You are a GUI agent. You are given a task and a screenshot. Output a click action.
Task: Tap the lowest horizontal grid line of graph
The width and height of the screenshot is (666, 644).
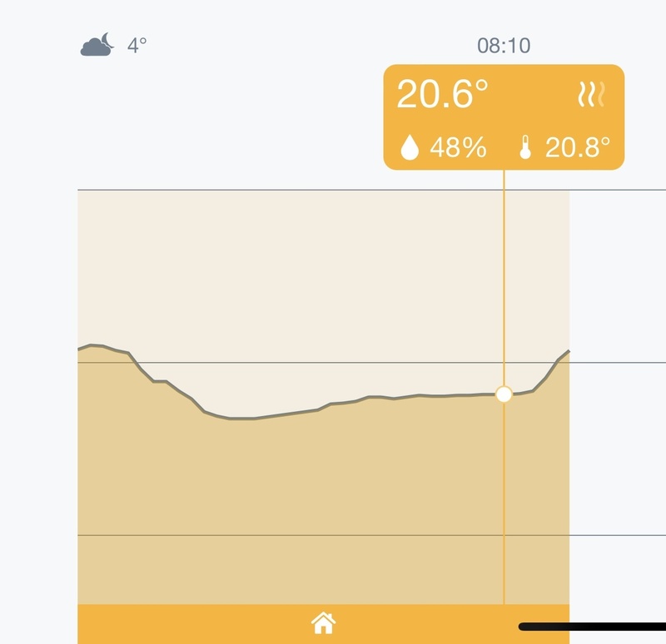(371, 535)
